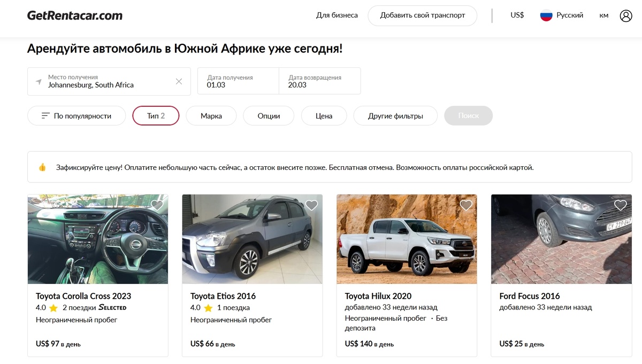Edit the Место получения location field

coord(109,81)
